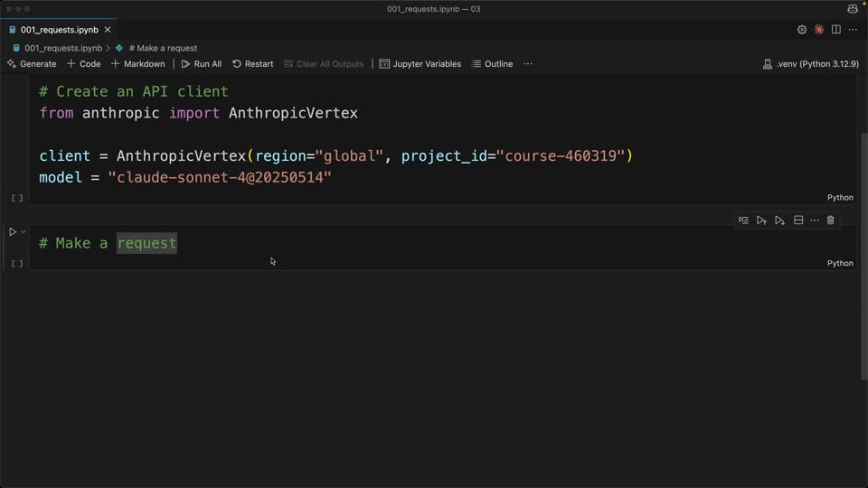Open cell toolbar more actions ellipsis
This screenshot has width=868, height=488.
coord(815,221)
